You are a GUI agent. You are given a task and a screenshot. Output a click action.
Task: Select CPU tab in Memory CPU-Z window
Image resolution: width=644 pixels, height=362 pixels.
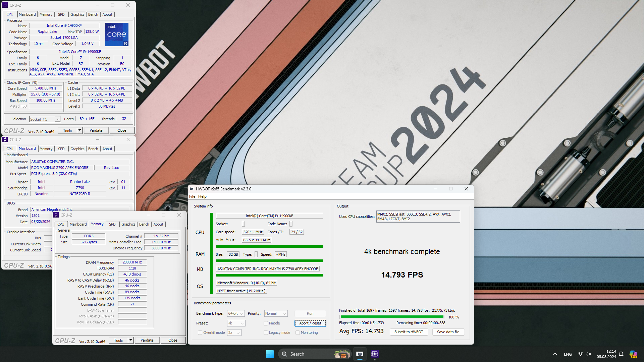point(61,224)
